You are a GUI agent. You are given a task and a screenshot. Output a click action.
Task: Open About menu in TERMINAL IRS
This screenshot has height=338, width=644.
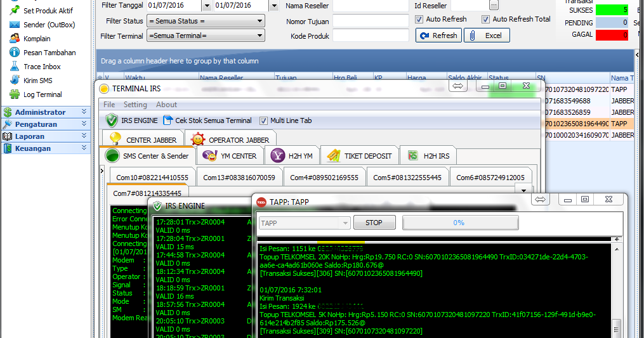166,105
